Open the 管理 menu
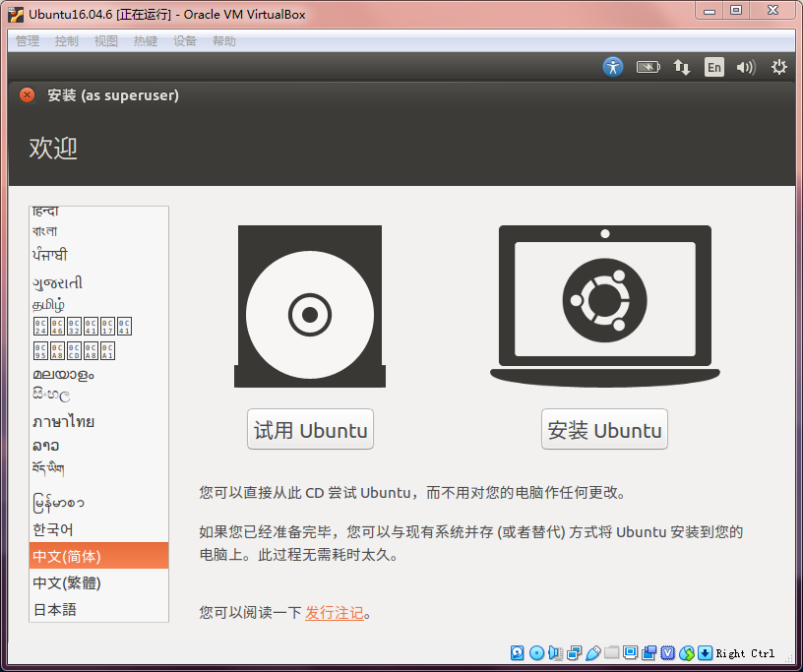The width and height of the screenshot is (803, 672). [x=28, y=41]
